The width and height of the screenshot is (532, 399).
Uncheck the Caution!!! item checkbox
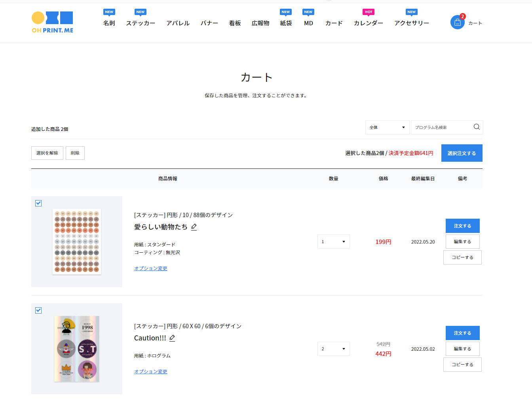(x=38, y=310)
